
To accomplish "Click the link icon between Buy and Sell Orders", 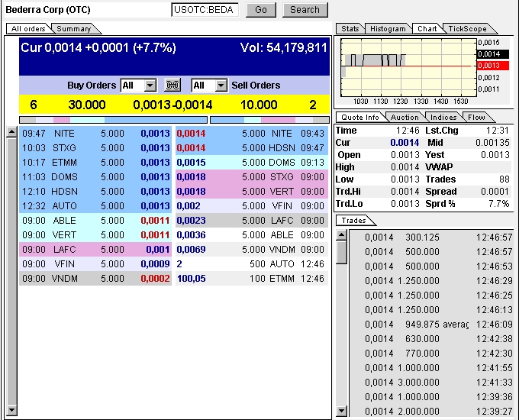I will pyautogui.click(x=172, y=86).
